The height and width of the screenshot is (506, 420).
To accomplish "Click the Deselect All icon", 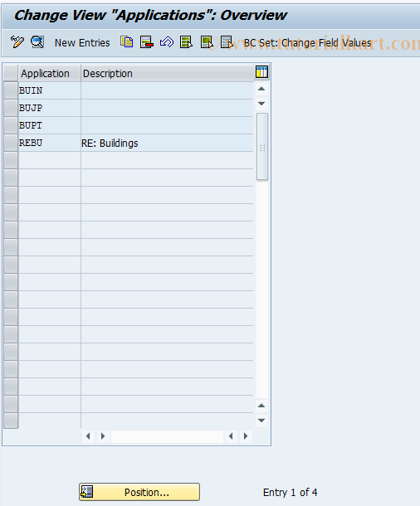I will click(227, 42).
